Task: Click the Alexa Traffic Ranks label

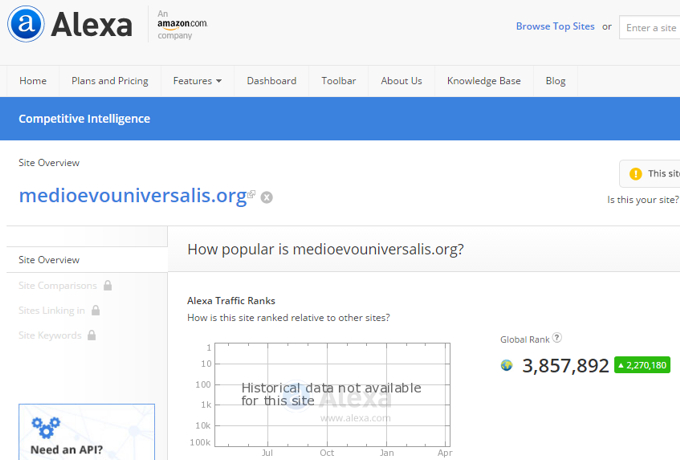Action: (x=231, y=300)
